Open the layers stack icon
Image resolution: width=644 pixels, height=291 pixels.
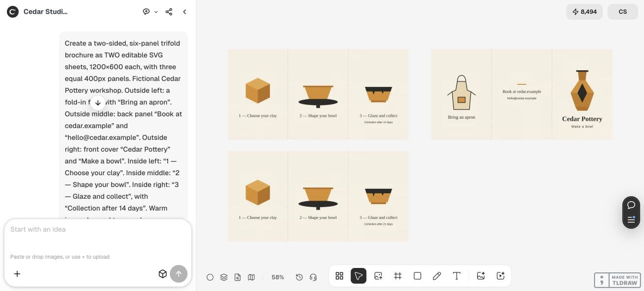[224, 277]
